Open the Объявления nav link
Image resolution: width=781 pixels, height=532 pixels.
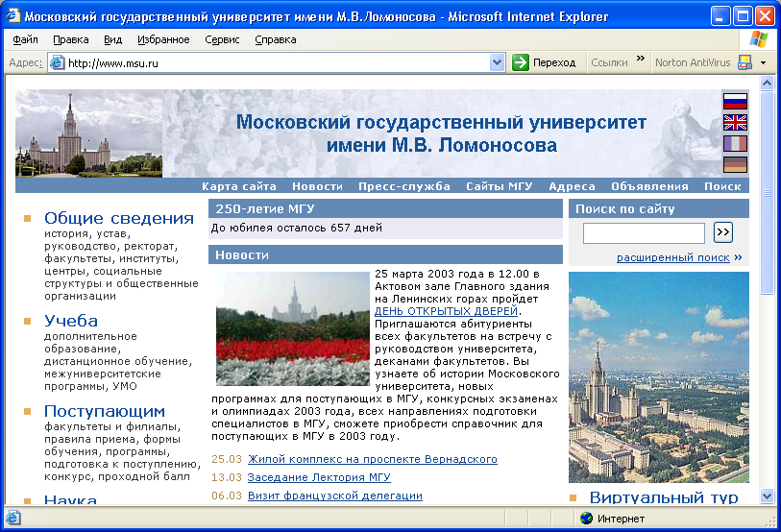pyautogui.click(x=649, y=186)
